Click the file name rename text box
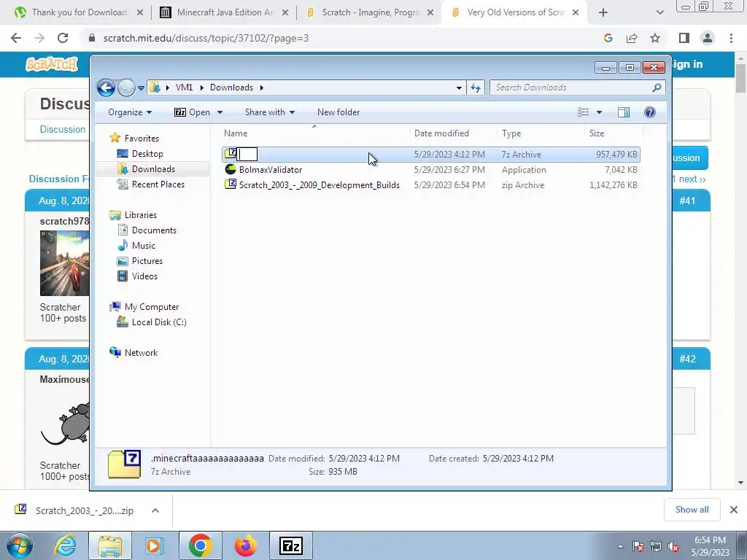The width and height of the screenshot is (747, 560). [x=247, y=155]
